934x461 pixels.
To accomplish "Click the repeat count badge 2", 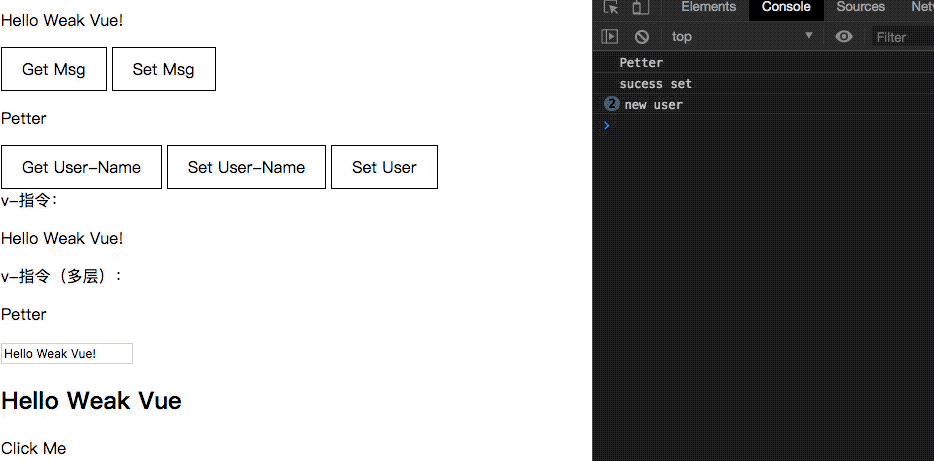I will [x=612, y=104].
